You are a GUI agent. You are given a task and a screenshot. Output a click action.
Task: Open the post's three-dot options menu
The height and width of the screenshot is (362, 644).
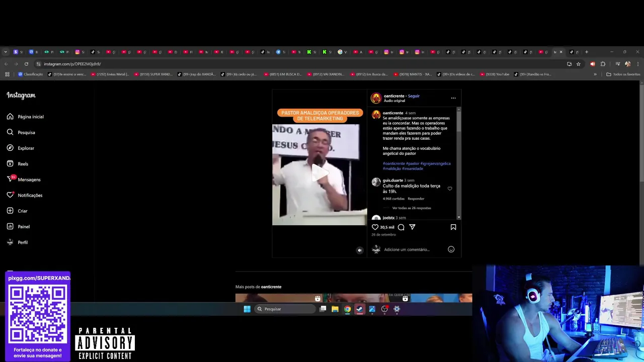(453, 98)
